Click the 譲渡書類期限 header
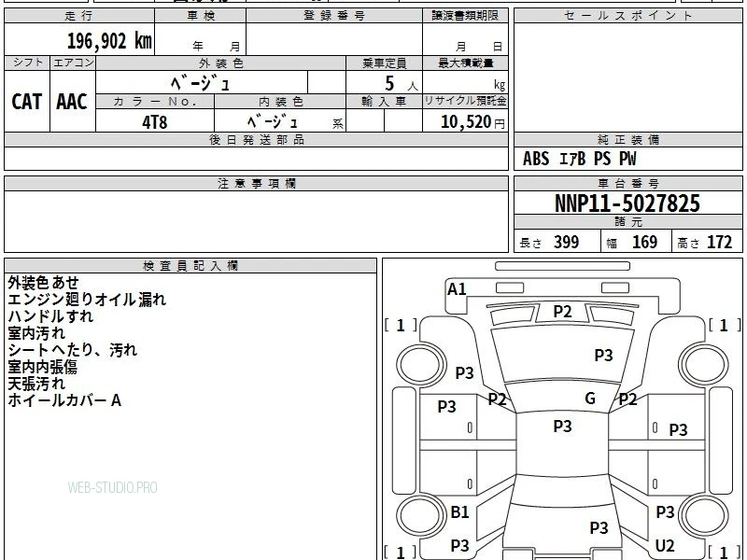Image resolution: width=747 pixels, height=560 pixels. tap(465, 16)
